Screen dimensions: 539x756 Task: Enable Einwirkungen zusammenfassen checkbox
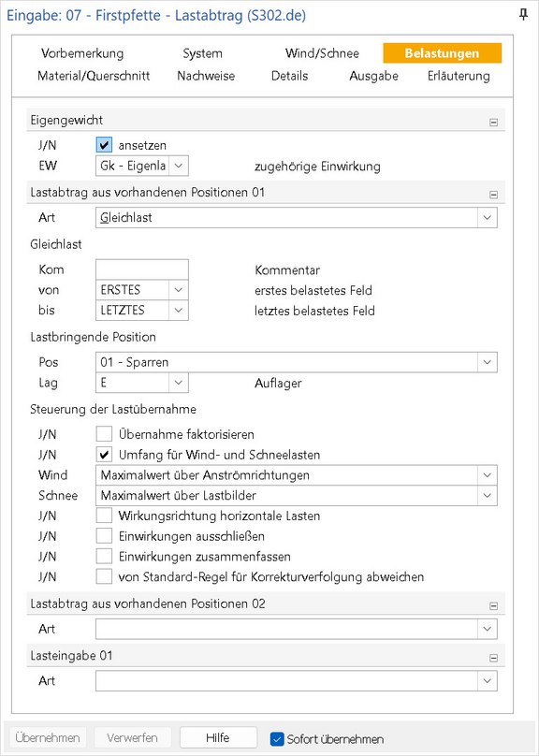(104, 557)
